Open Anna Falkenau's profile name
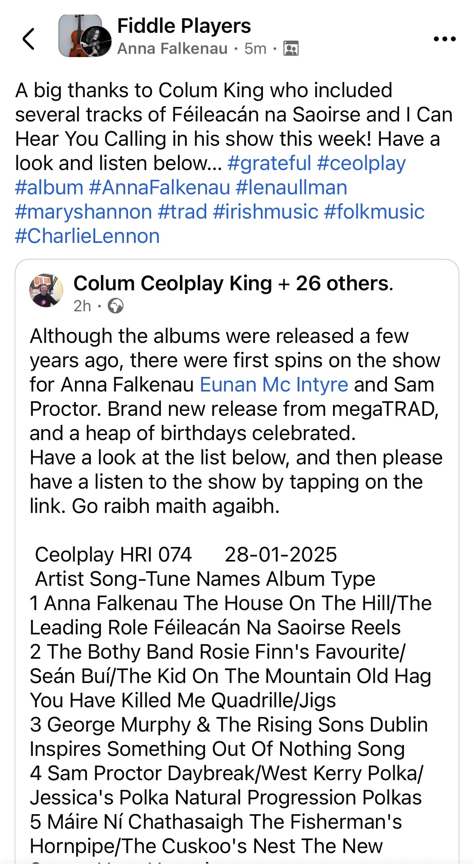This screenshot has height=868, width=474. [173, 49]
